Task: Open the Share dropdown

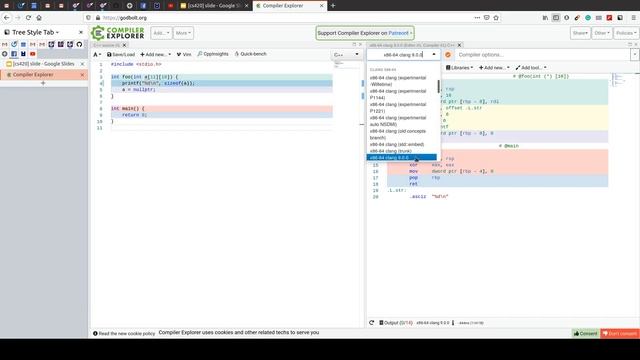Action: tap(580, 33)
